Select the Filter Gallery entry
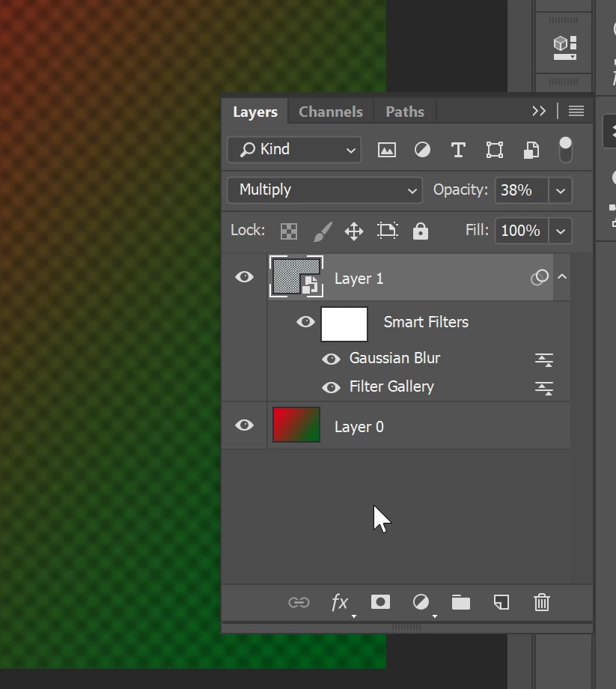Image resolution: width=616 pixels, height=689 pixels. pos(391,386)
